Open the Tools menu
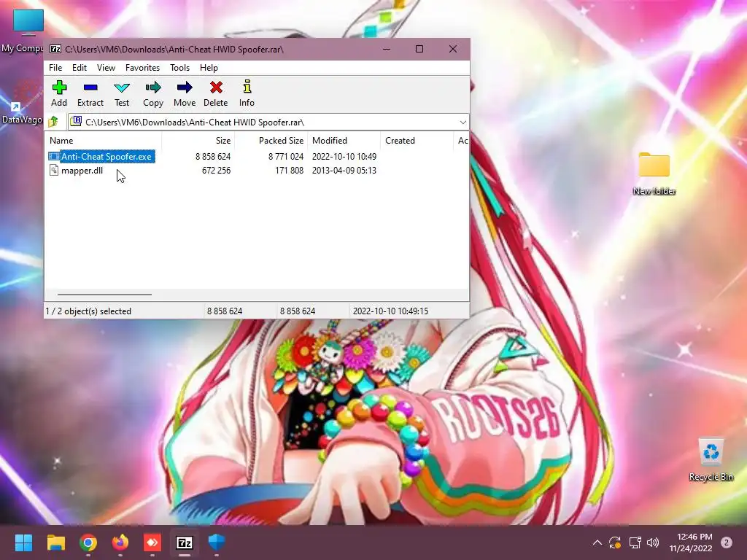The height and width of the screenshot is (560, 747). click(179, 68)
